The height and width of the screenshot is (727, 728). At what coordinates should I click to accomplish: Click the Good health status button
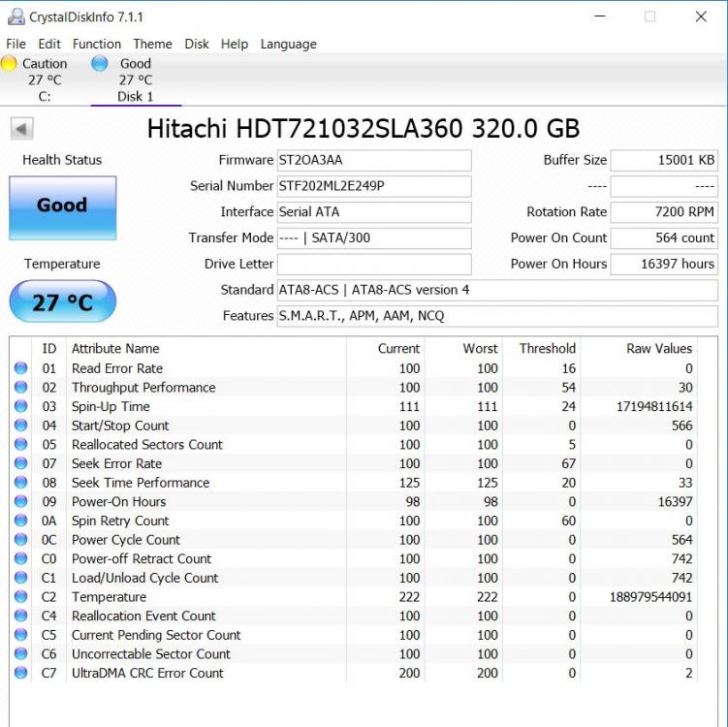coord(63,207)
